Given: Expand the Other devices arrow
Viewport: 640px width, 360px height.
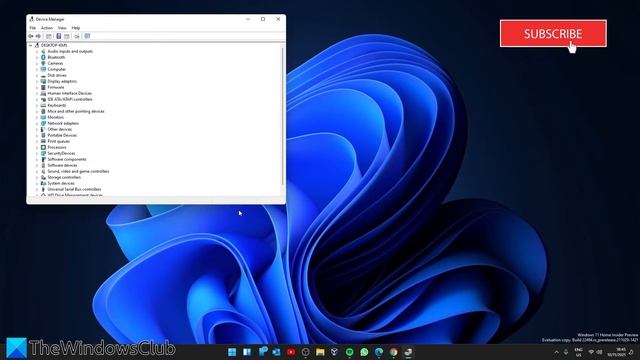Looking at the screenshot, I should click(x=37, y=129).
